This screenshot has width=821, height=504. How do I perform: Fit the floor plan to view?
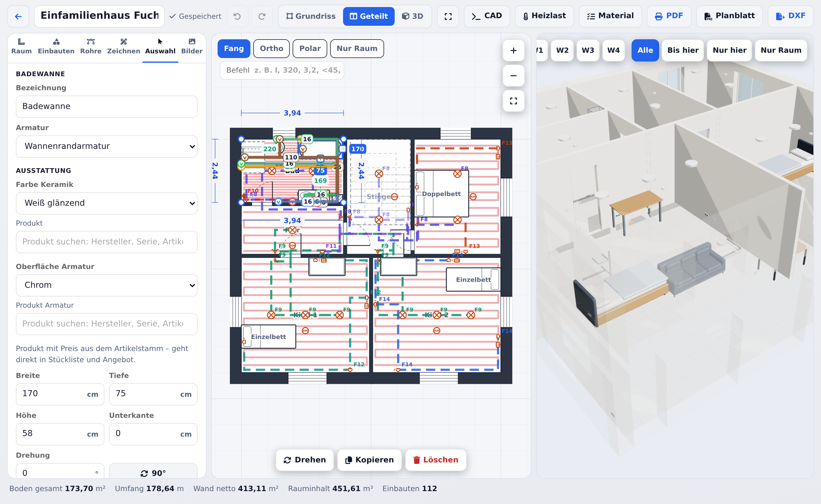click(513, 101)
